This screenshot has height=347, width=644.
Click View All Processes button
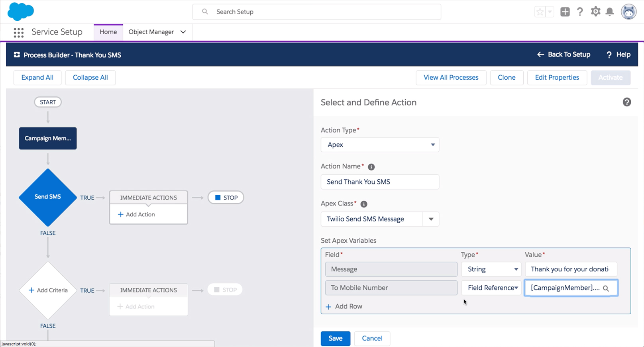[451, 77]
